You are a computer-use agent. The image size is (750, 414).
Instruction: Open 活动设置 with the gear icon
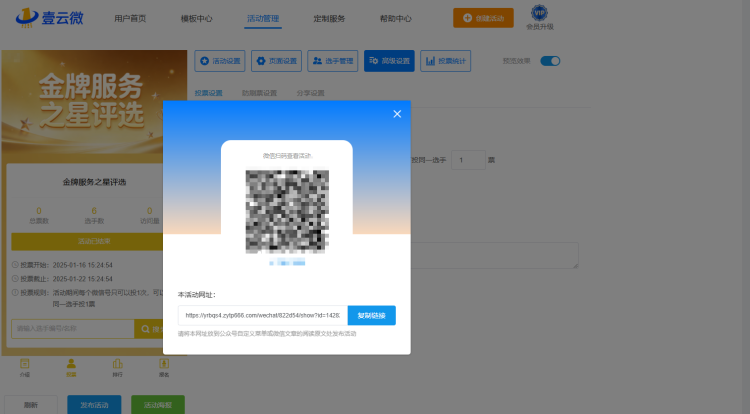point(220,61)
